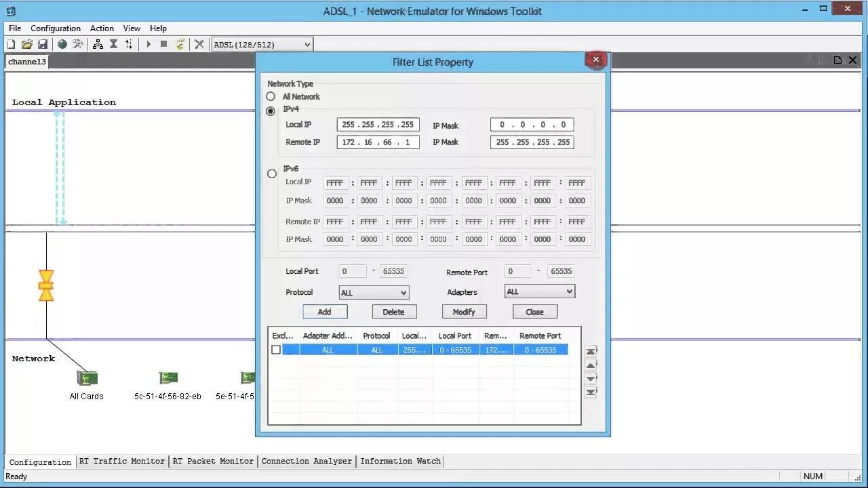This screenshot has width=868, height=488.
Task: Click the Open folder toolbar icon
Action: 27,44
